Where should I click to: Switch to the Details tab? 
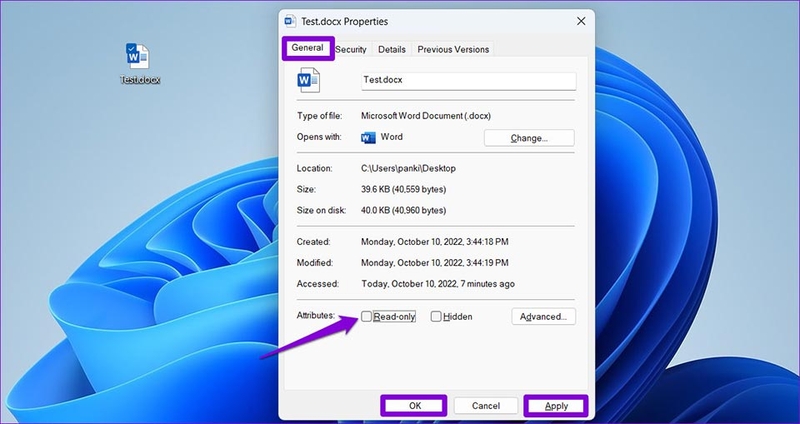[392, 49]
